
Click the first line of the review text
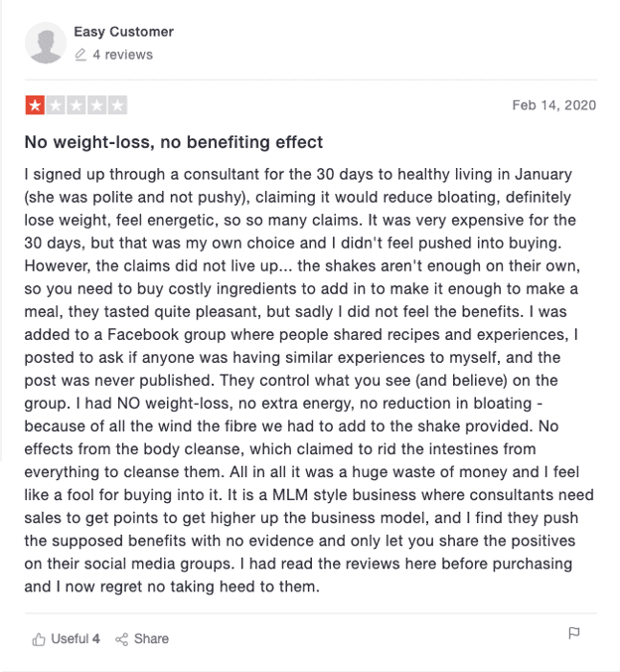point(298,174)
